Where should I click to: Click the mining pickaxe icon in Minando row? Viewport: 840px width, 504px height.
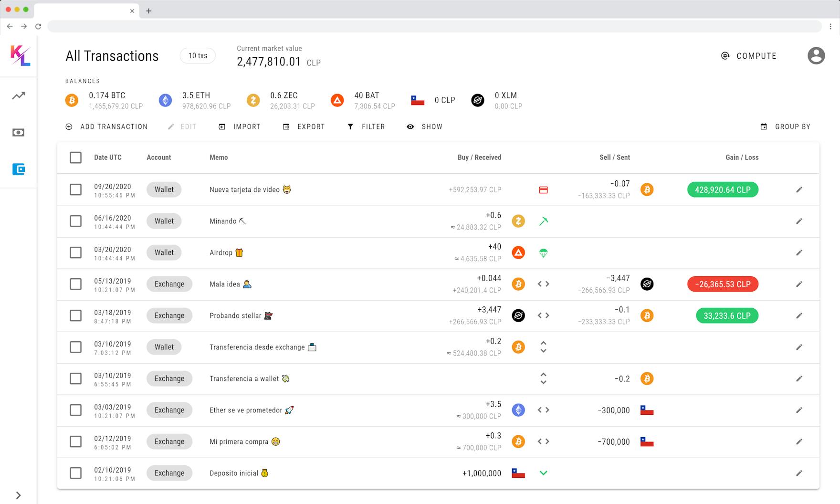(x=543, y=221)
